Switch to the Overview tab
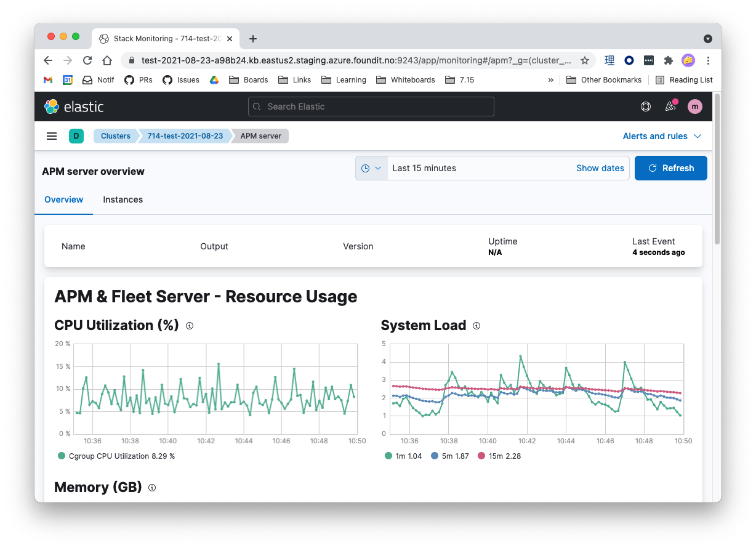 pos(64,199)
